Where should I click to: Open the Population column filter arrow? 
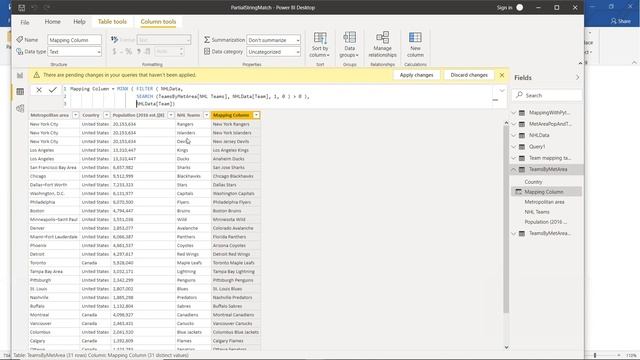(171, 115)
